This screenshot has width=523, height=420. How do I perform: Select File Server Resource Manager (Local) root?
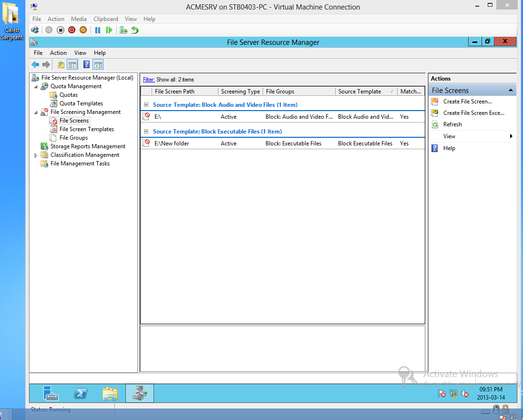(x=87, y=77)
